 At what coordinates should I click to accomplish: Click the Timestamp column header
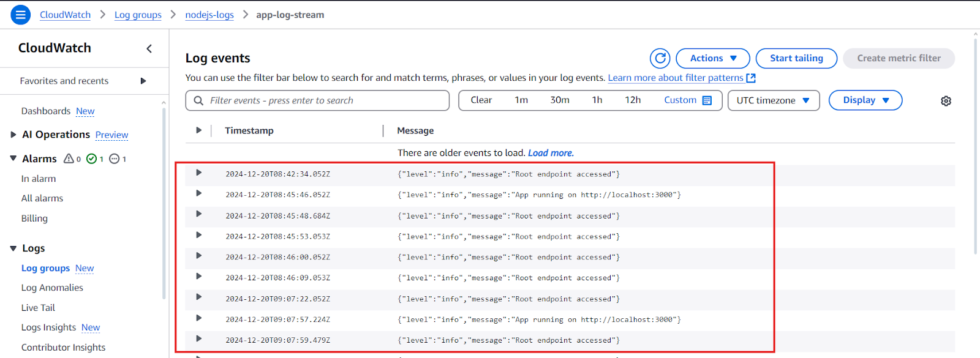click(249, 130)
